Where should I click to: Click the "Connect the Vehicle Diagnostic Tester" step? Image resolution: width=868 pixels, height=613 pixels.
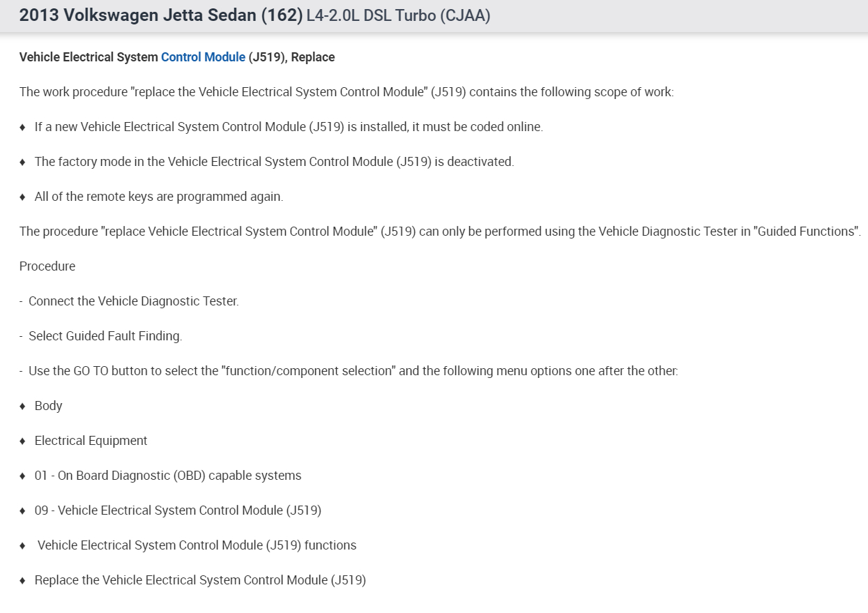coord(133,301)
